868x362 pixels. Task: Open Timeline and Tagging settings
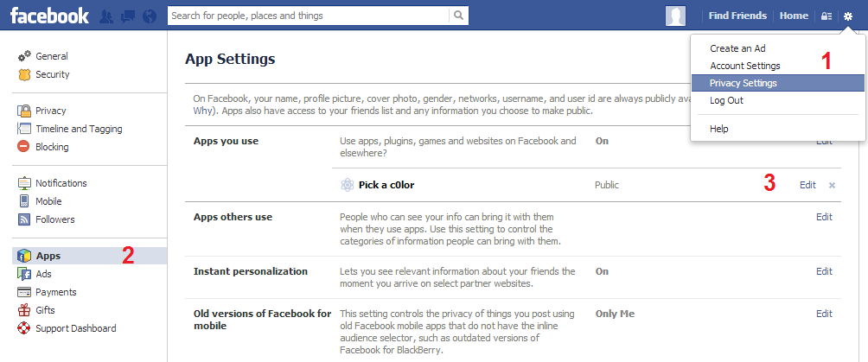[x=78, y=129]
